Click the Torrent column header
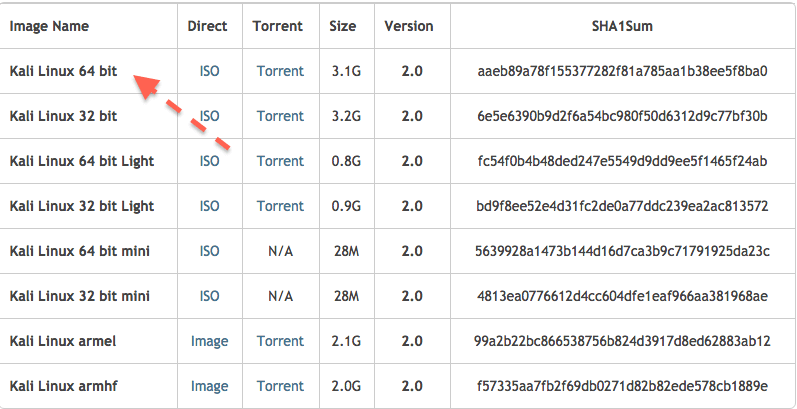The image size is (797, 409). pyautogui.click(x=278, y=26)
